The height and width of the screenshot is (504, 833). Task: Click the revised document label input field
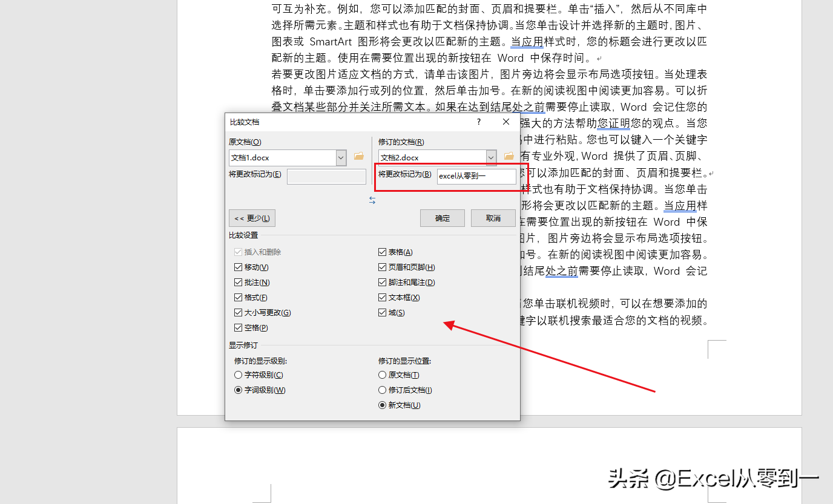tap(476, 176)
